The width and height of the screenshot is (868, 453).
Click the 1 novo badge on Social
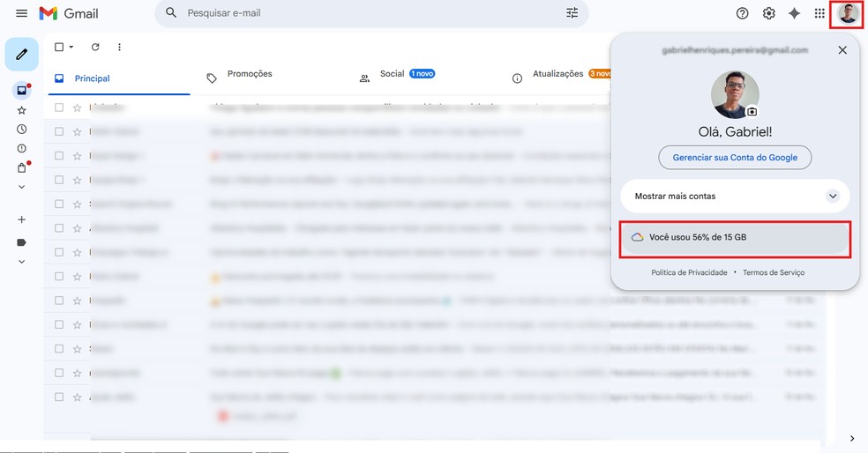click(422, 73)
